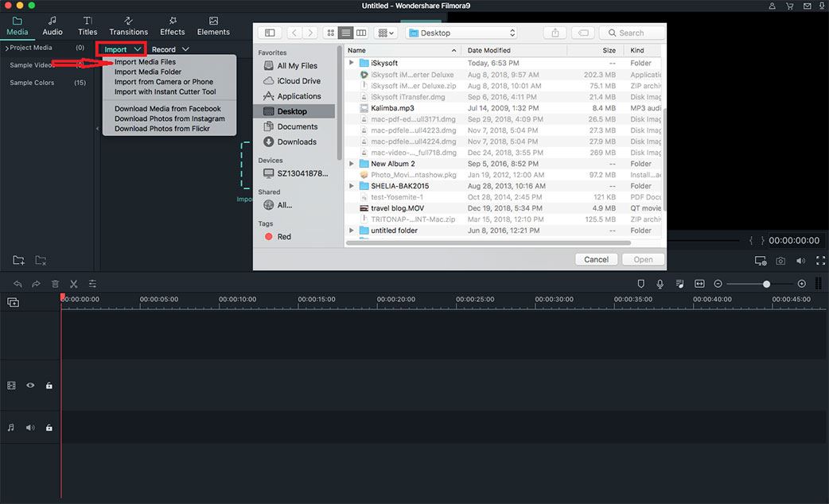Click the timeline zoom in plus

801,285
